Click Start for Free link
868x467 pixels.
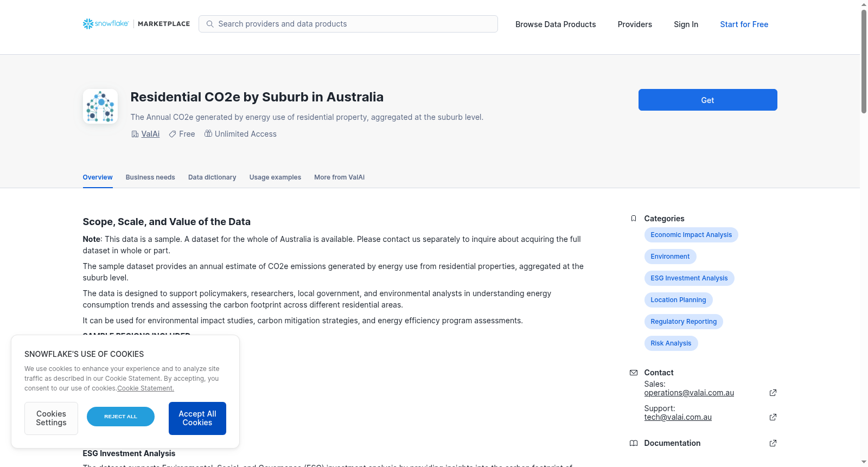(744, 24)
